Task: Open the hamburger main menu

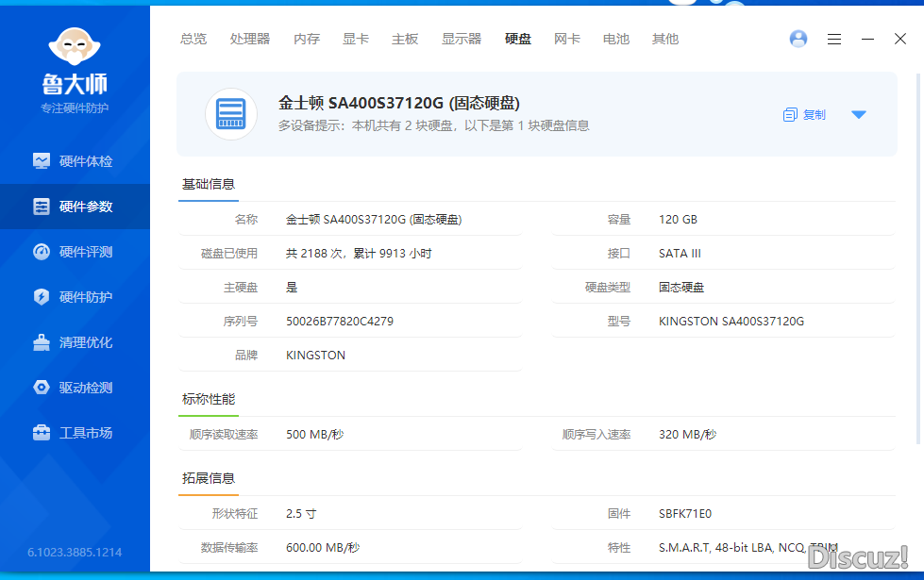Action: [x=833, y=39]
